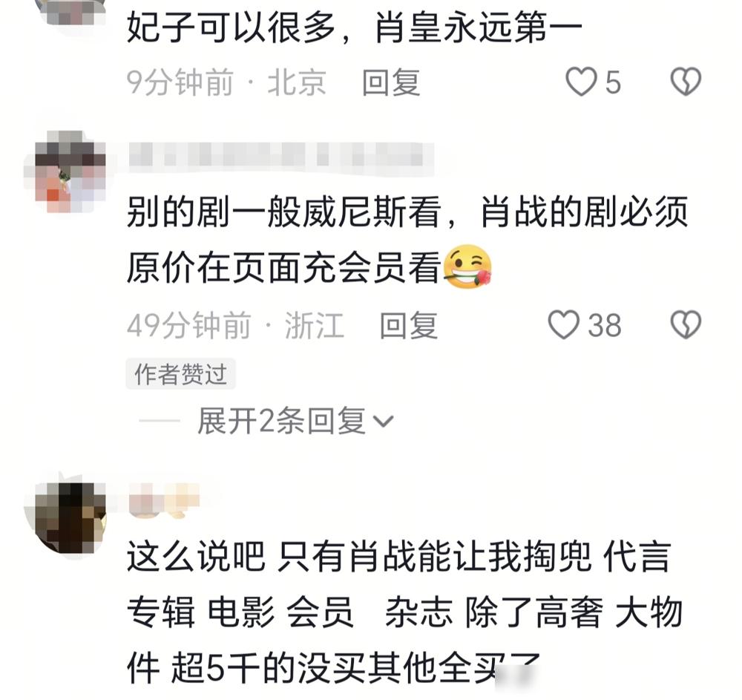Tap the winking rose emoji

pos(468,266)
